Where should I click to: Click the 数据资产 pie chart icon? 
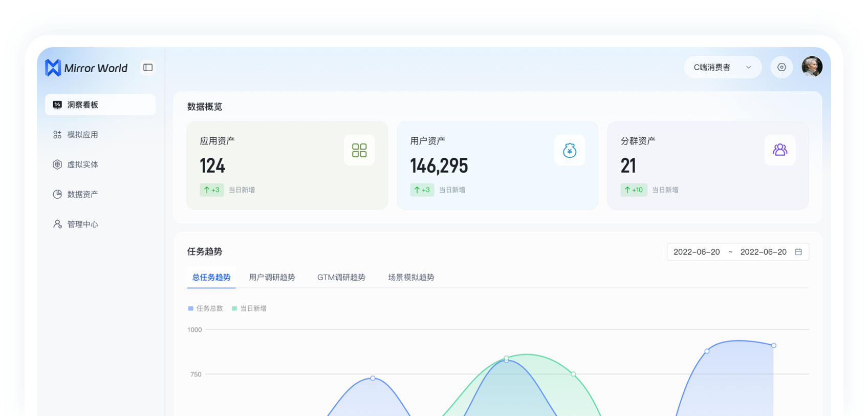(x=57, y=194)
